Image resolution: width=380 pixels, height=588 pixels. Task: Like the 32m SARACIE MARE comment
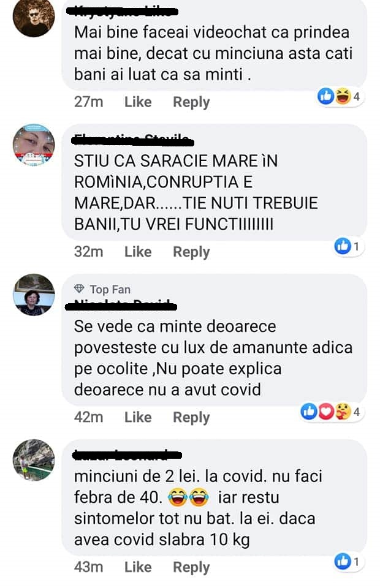[138, 252]
